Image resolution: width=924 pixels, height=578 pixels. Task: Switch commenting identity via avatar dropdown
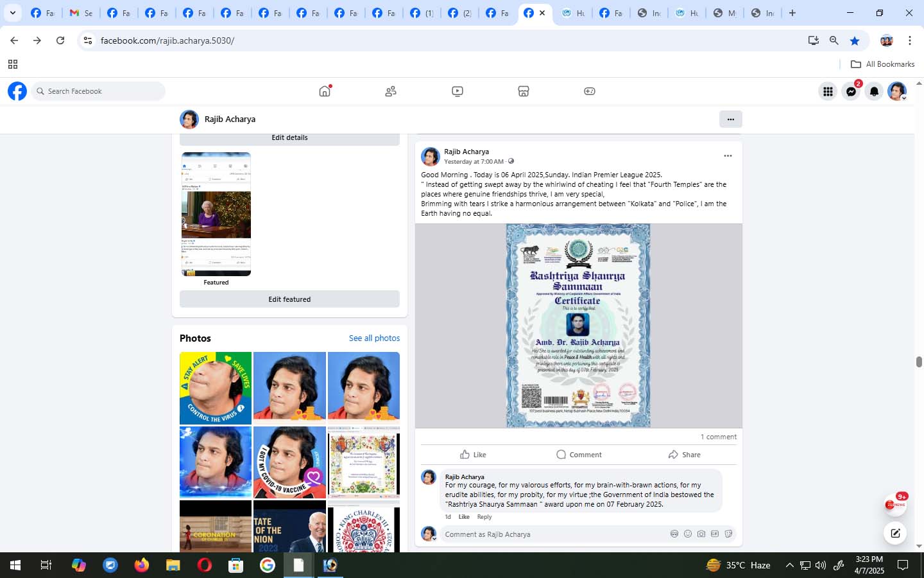(x=429, y=534)
